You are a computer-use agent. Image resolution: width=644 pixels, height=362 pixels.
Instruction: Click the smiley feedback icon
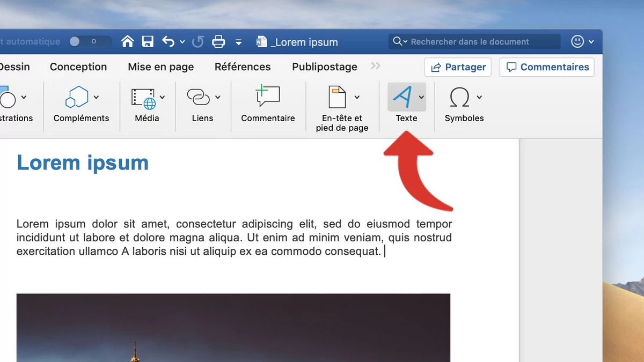tap(577, 41)
